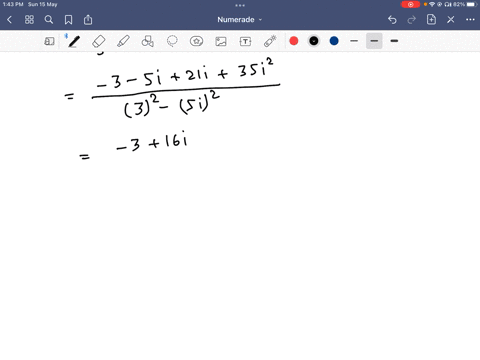The image size is (480, 360).
Task: Bookmark the current page
Action: tap(68, 20)
